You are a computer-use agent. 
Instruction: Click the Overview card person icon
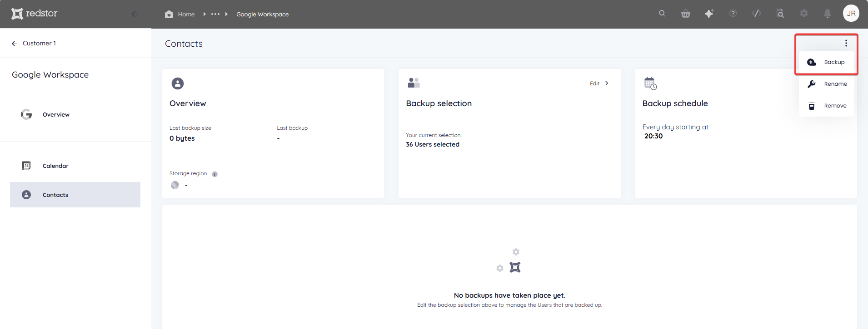coord(178,83)
